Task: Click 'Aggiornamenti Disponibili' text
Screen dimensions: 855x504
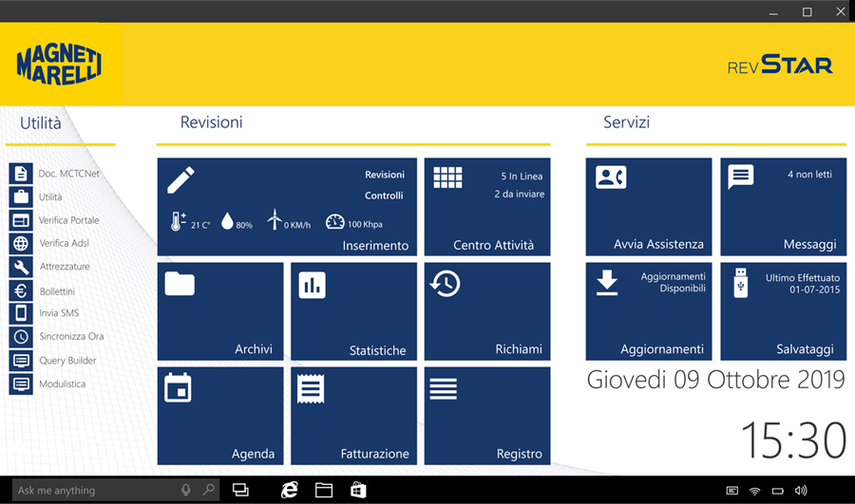Action: pyautogui.click(x=673, y=282)
